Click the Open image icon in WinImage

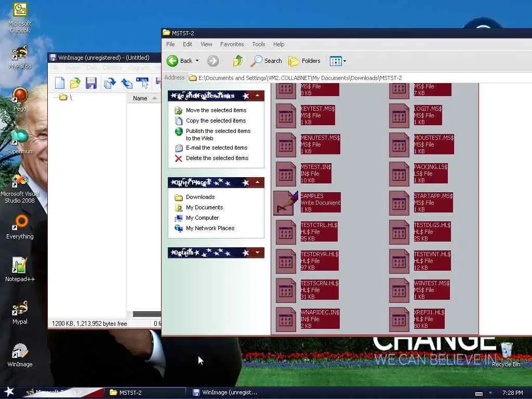coord(75,83)
